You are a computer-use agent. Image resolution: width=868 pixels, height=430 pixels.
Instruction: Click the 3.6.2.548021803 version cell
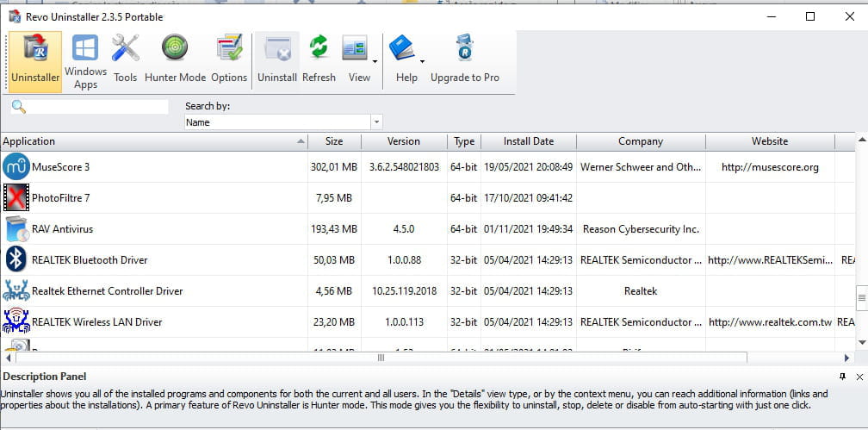[404, 167]
